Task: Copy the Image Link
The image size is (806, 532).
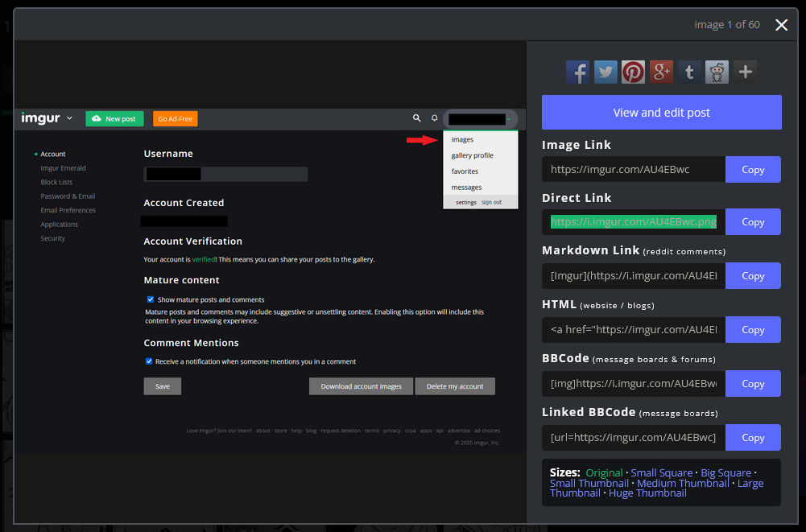Action: point(753,170)
